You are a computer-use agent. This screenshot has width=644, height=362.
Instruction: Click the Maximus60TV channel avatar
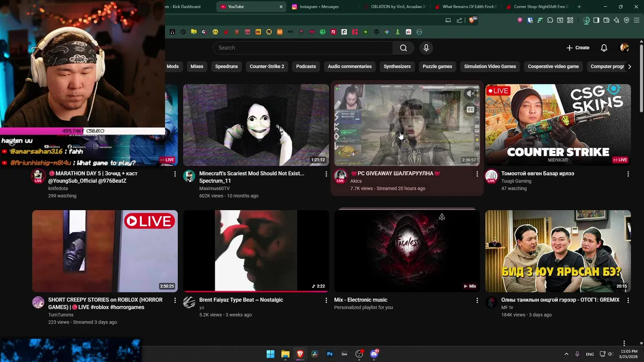tap(189, 176)
